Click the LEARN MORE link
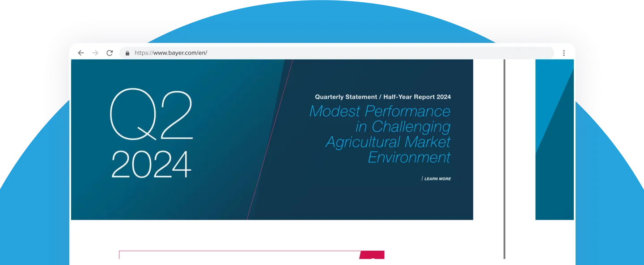This screenshot has width=644, height=265. (436, 179)
